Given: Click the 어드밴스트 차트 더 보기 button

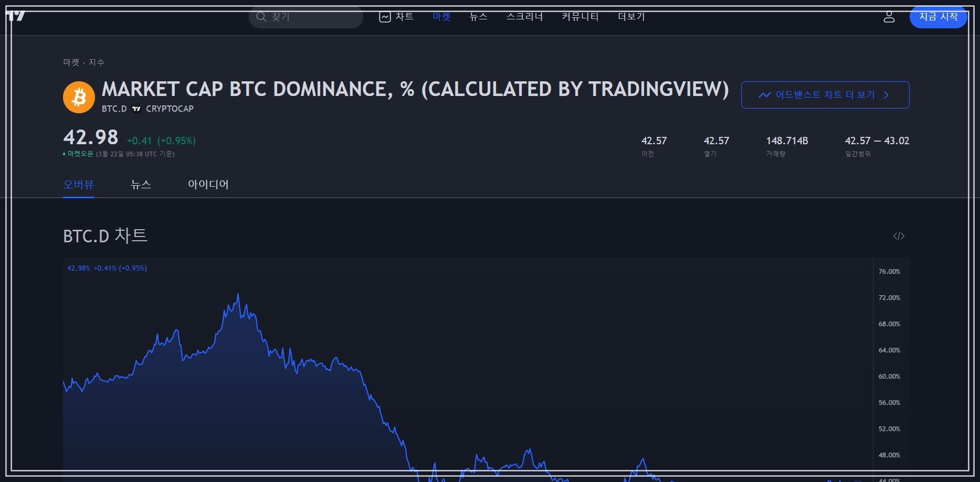Looking at the screenshot, I should click(x=825, y=95).
